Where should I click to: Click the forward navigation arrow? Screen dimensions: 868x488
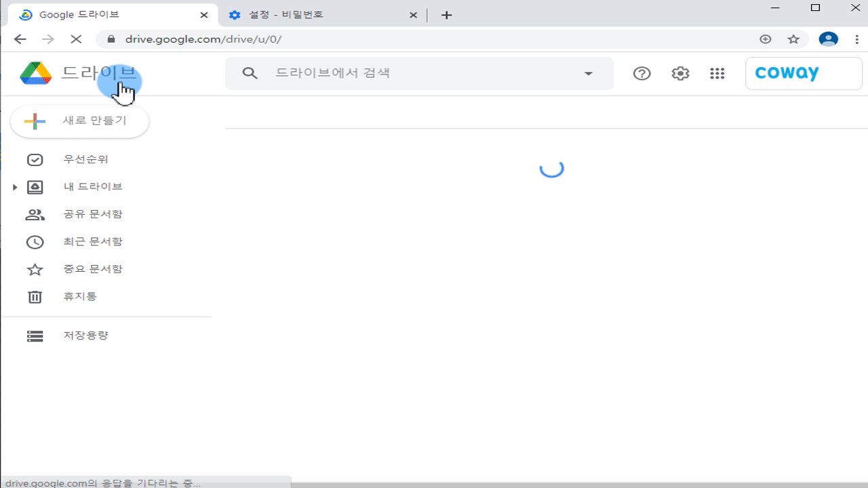pyautogui.click(x=48, y=39)
